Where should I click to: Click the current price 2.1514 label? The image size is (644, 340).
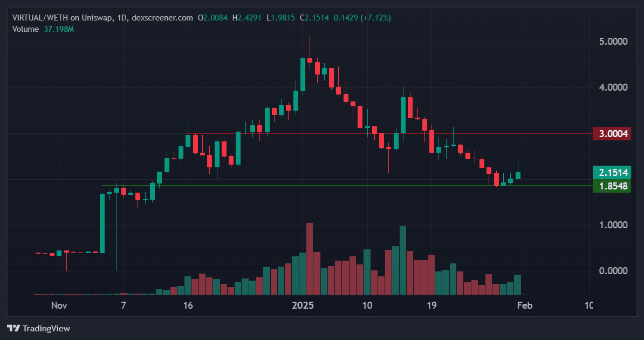point(612,172)
